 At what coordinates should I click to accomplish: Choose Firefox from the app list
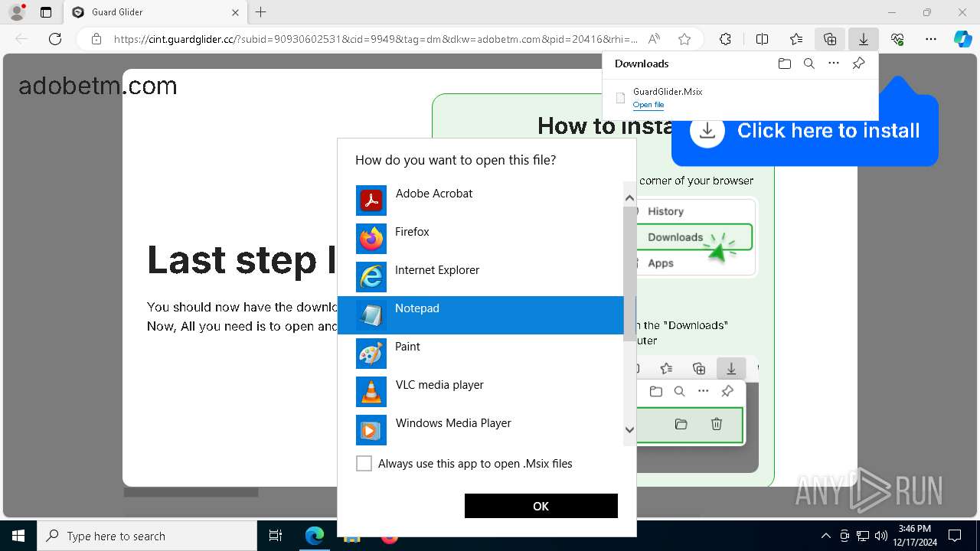481,239
